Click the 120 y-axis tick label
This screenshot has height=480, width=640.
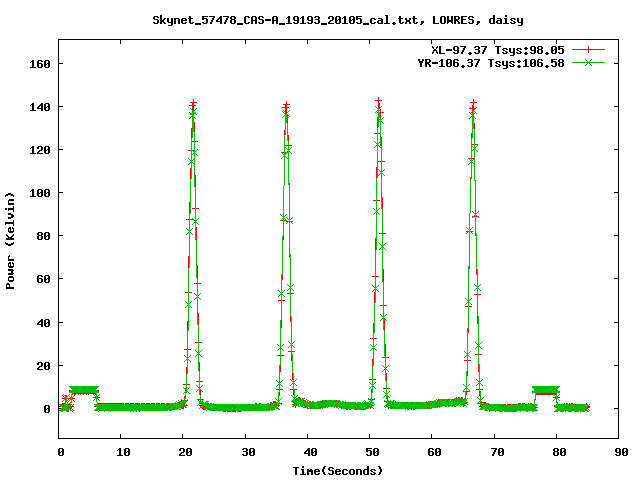pos(40,150)
